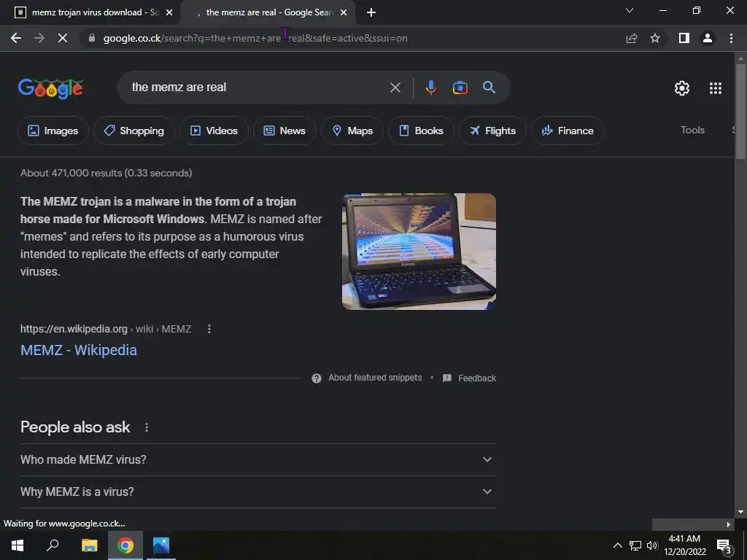Open the clock and date flyout
This screenshot has width=747, height=560.
click(x=684, y=545)
